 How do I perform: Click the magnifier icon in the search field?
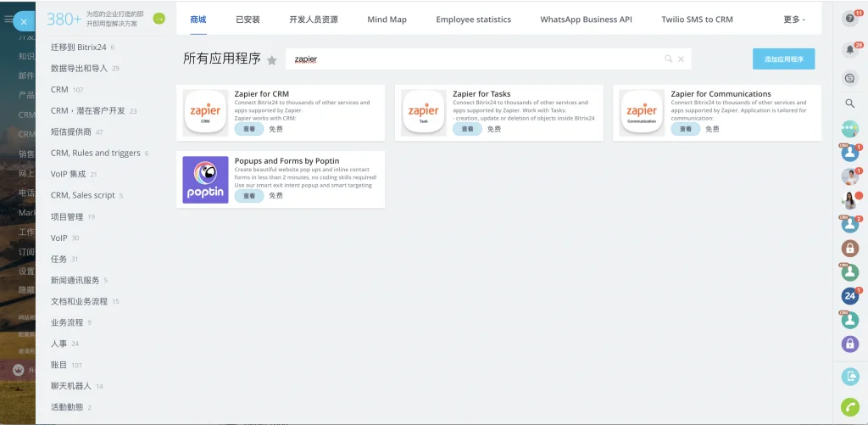[668, 59]
